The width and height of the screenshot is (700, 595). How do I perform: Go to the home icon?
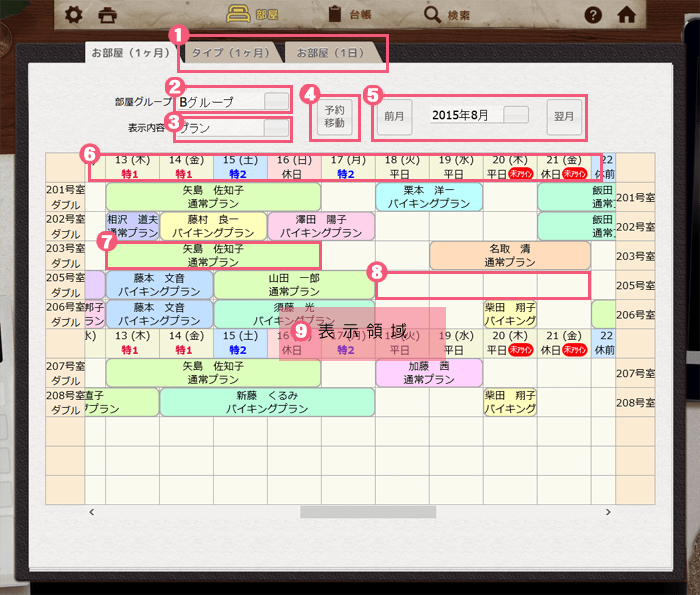[627, 15]
